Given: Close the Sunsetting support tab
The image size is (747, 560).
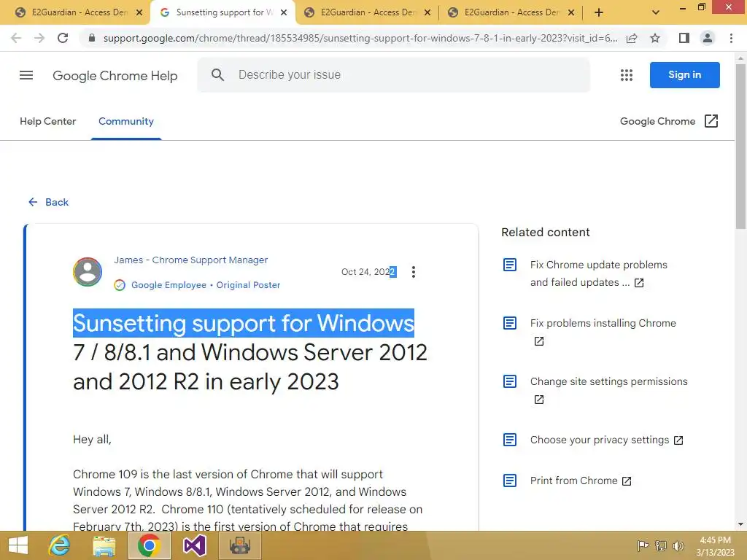Looking at the screenshot, I should pos(284,13).
